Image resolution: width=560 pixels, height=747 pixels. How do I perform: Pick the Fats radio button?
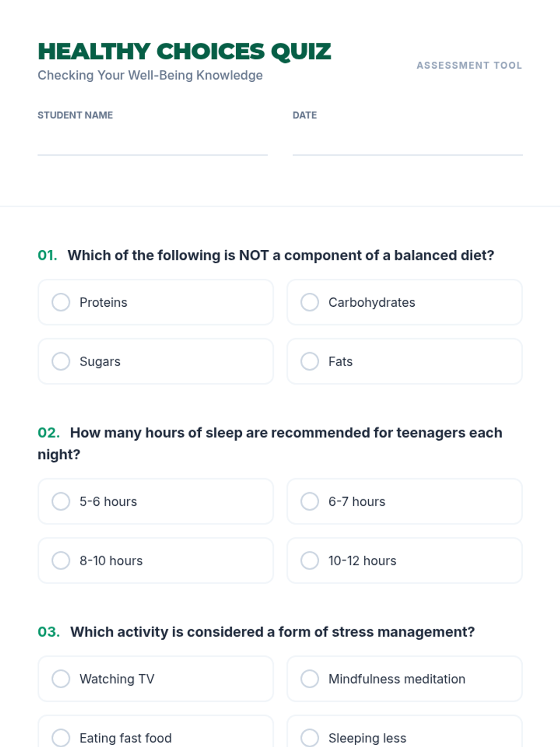[309, 361]
